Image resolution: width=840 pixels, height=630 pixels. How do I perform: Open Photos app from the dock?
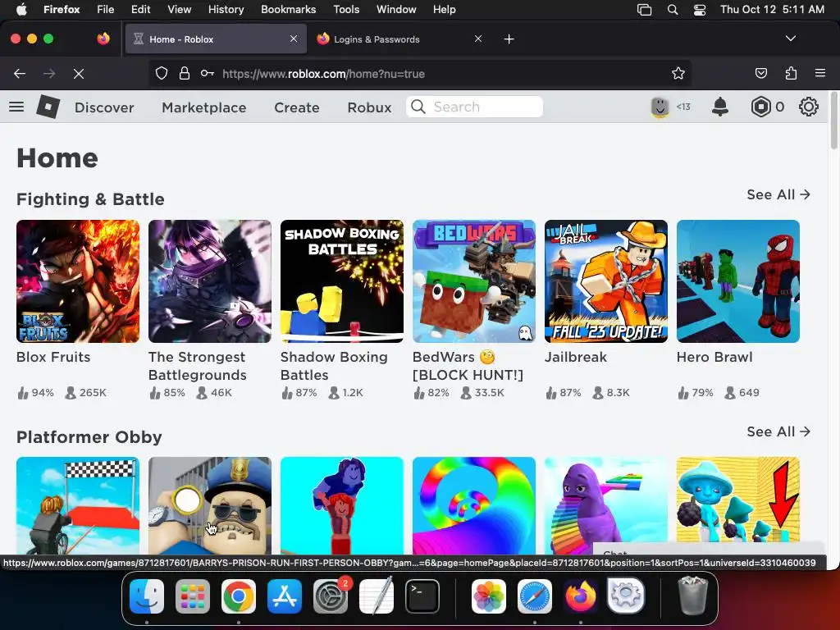pos(489,596)
